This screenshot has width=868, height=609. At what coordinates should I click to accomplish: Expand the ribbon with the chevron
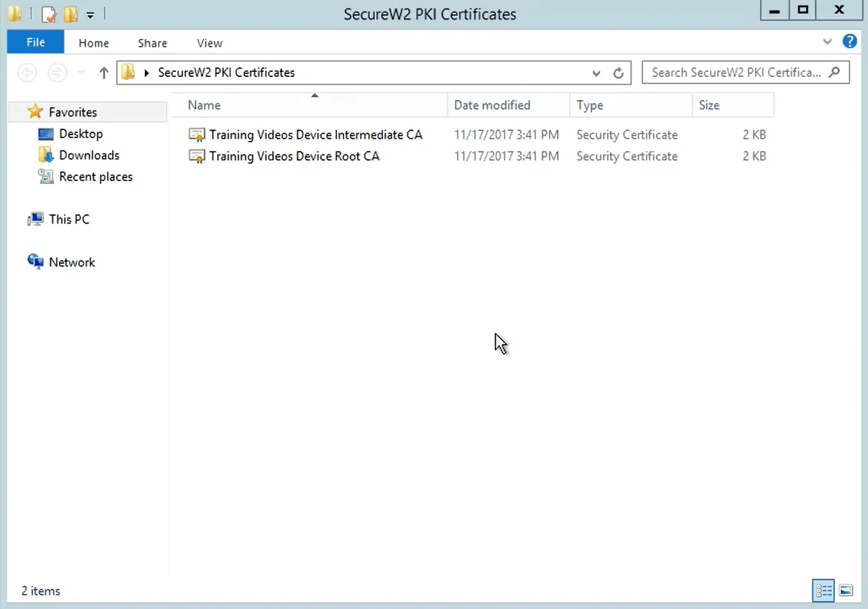[x=827, y=42]
